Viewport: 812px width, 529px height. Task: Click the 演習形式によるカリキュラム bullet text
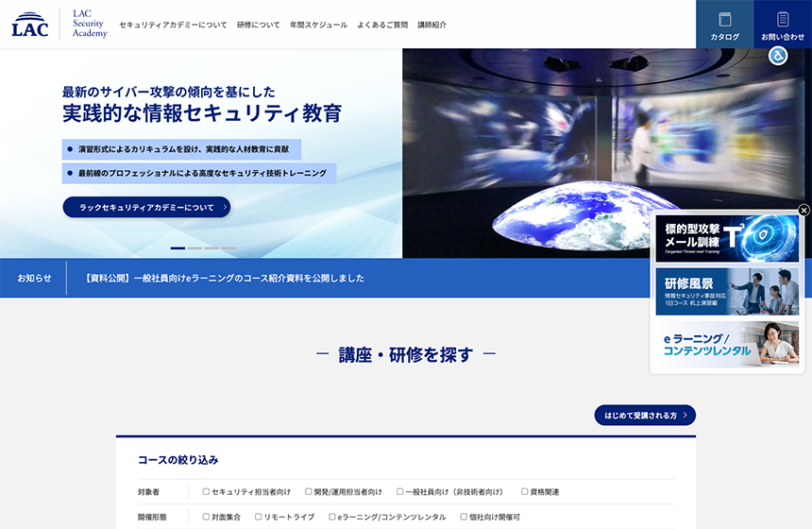coord(183,149)
